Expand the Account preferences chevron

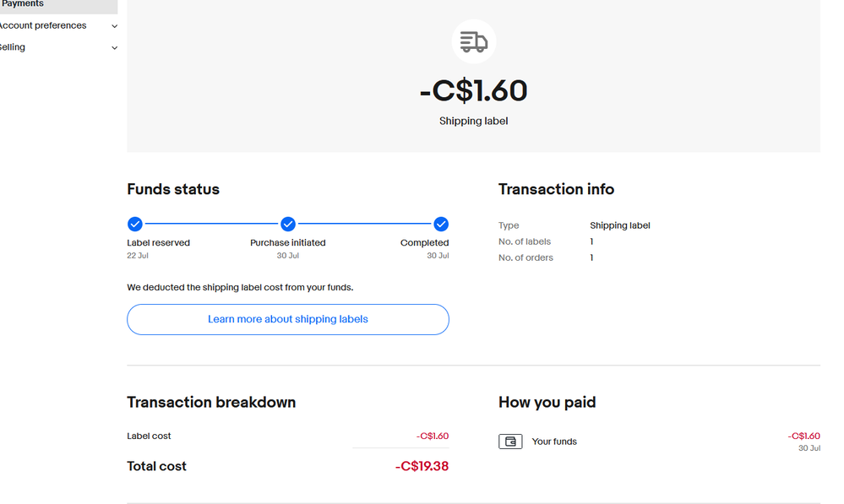115,26
